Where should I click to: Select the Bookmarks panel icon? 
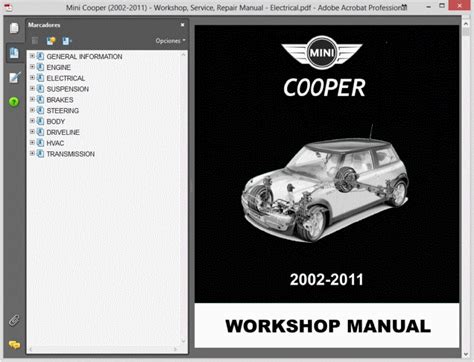tap(14, 53)
